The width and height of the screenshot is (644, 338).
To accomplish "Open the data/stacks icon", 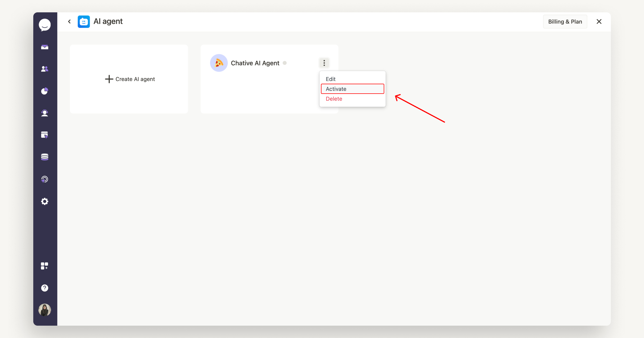I will [45, 157].
